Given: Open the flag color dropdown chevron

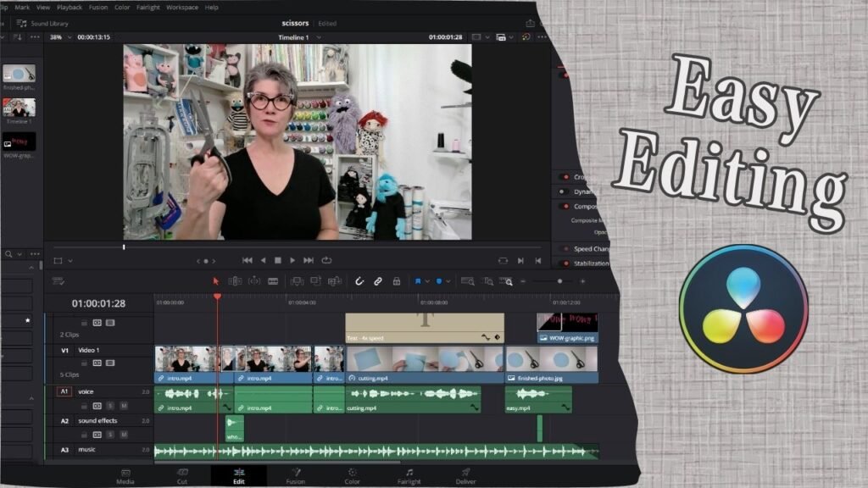Looking at the screenshot, I should coord(427,282).
